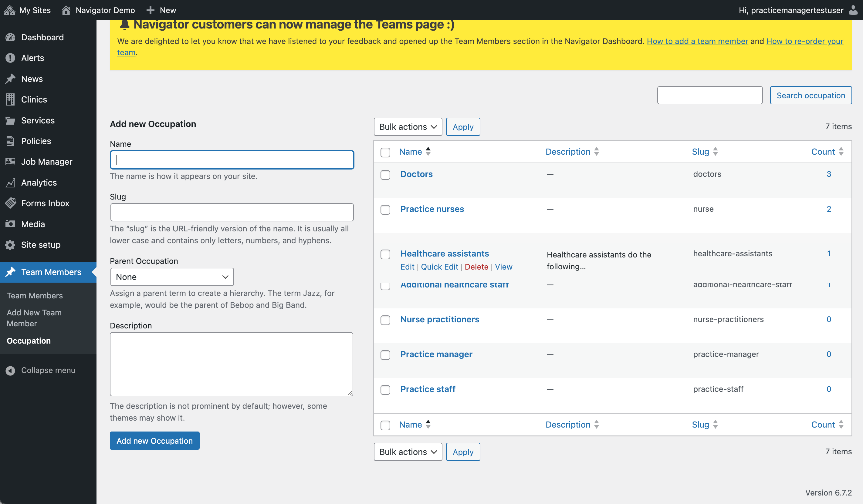Viewport: 863px width, 504px height.
Task: Open Add New Team Member submenu item
Action: click(34, 318)
